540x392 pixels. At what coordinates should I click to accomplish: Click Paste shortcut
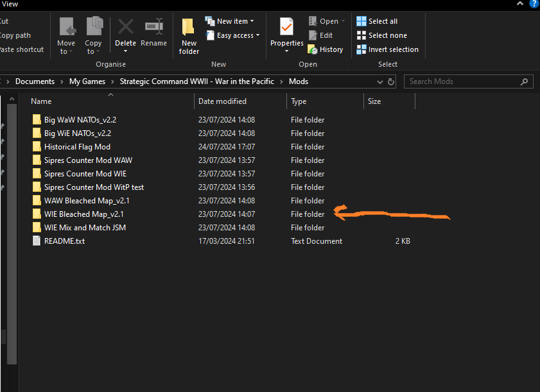(x=22, y=49)
